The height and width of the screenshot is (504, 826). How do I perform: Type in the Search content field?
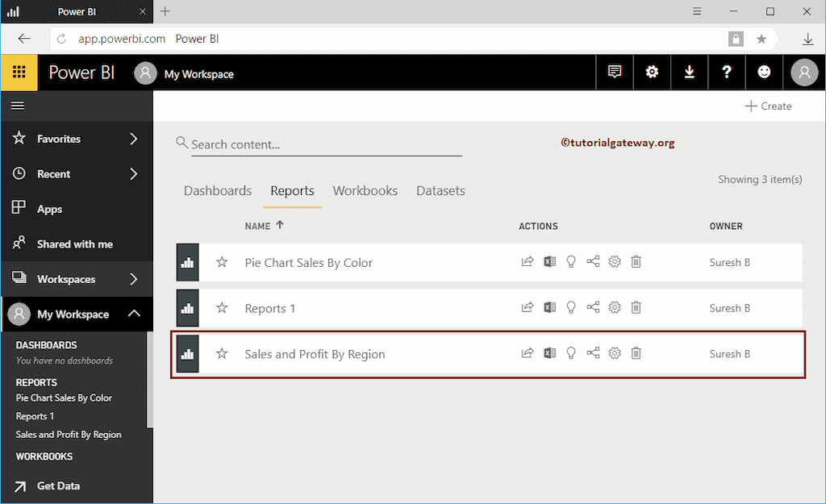tap(315, 144)
